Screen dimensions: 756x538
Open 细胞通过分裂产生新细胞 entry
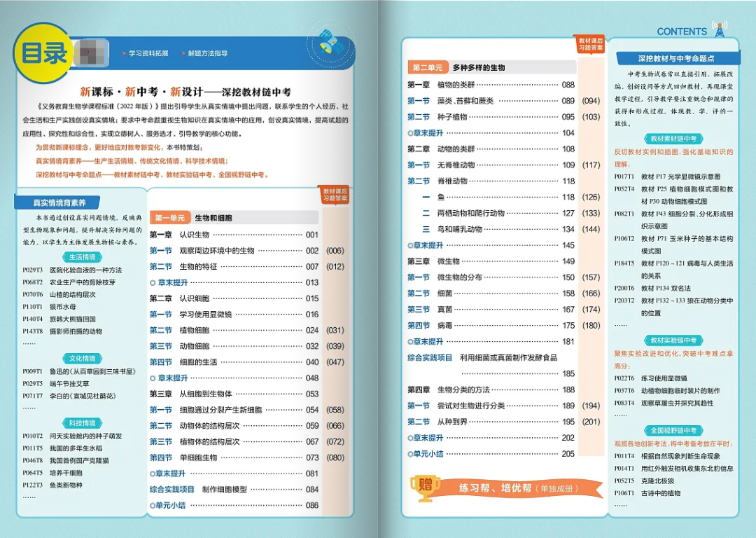click(234, 410)
